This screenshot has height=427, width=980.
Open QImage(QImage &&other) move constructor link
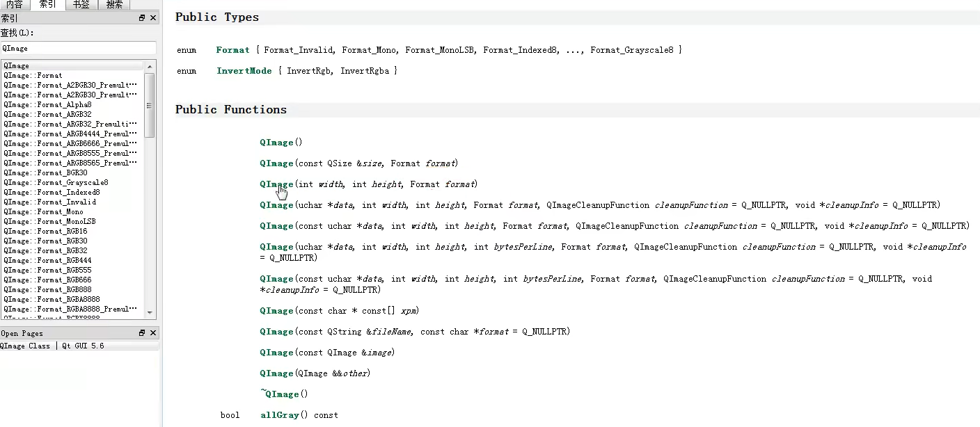(276, 373)
